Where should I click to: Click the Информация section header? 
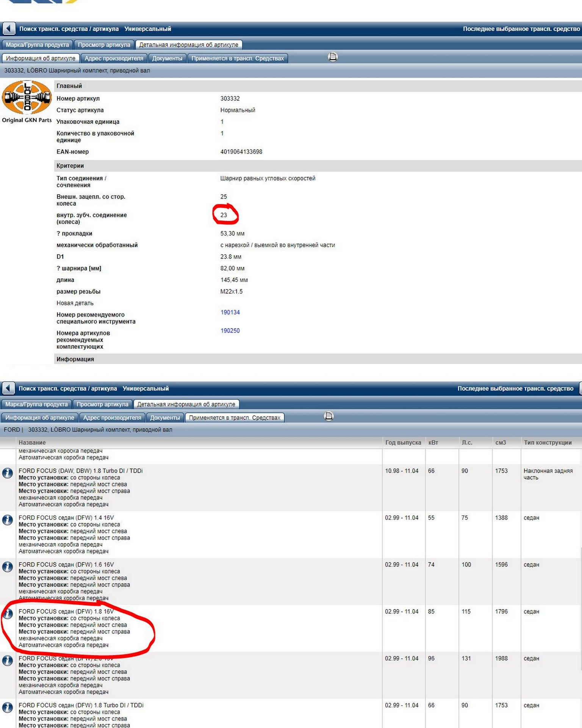pos(318,359)
